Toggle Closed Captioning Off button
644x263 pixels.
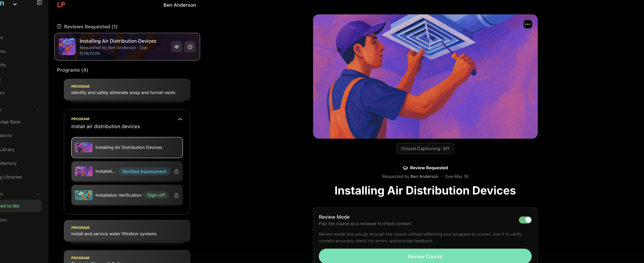click(x=425, y=149)
